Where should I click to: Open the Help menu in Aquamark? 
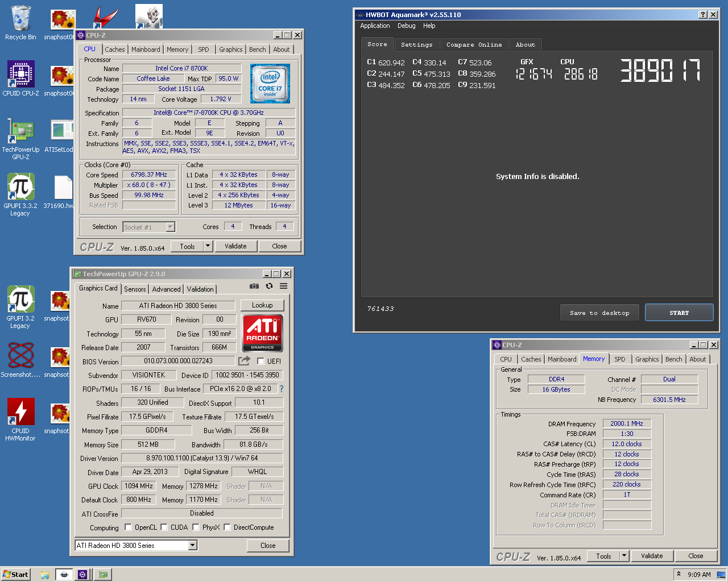pyautogui.click(x=429, y=26)
